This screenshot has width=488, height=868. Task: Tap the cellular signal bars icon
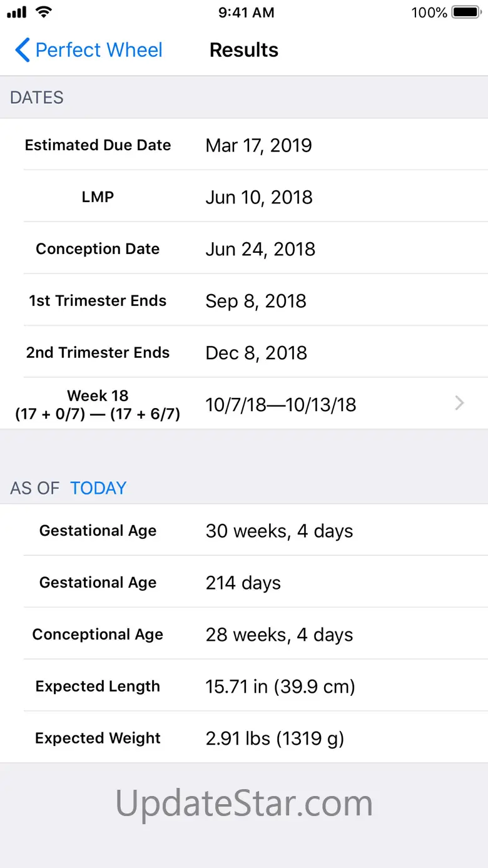(16, 13)
